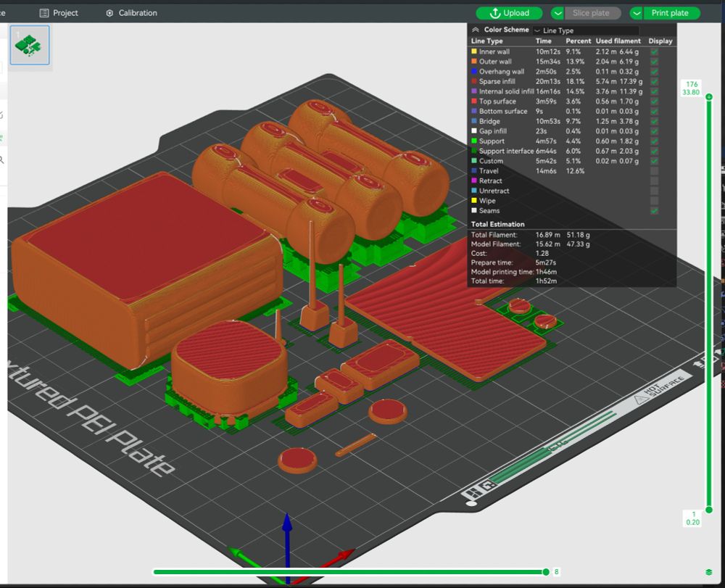Click the Cost value 1.28
The image size is (725, 588).
pyautogui.click(x=542, y=253)
